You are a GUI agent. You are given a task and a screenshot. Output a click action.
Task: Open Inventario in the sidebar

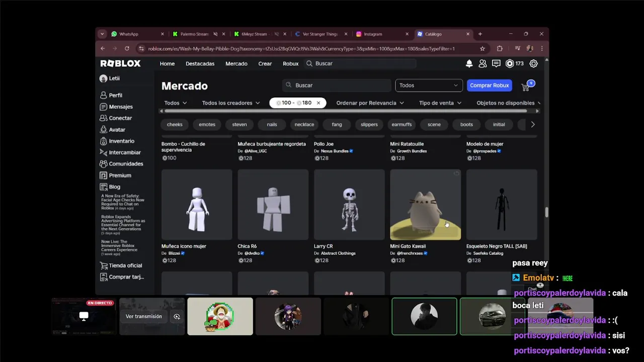pos(121,141)
